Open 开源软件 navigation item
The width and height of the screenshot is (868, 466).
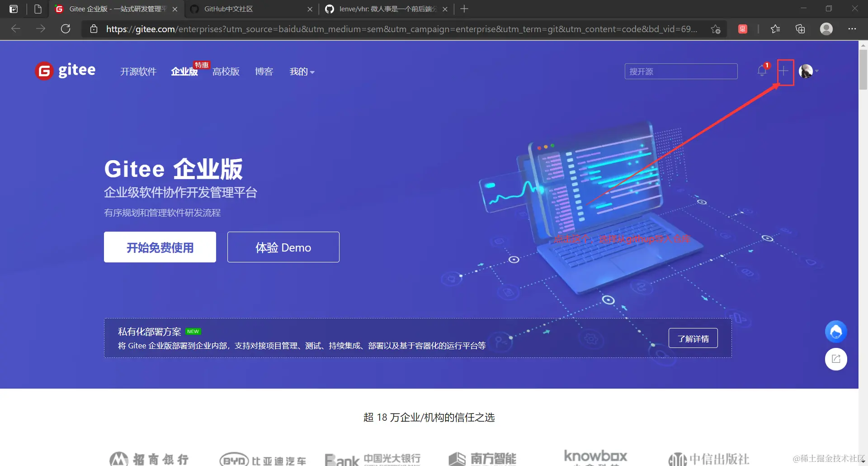coord(138,71)
